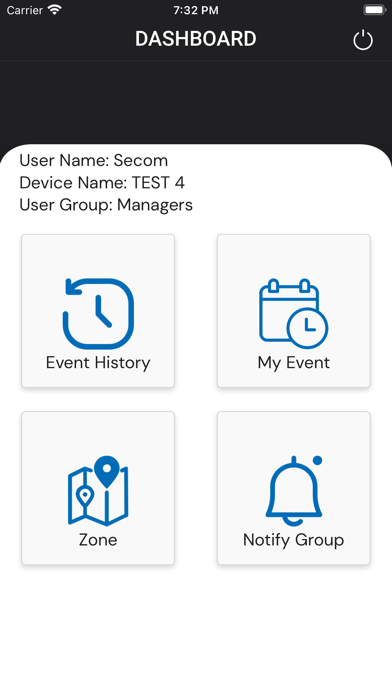The width and height of the screenshot is (392, 696).
Task: Tap the Notify Group label text
Action: point(293,540)
